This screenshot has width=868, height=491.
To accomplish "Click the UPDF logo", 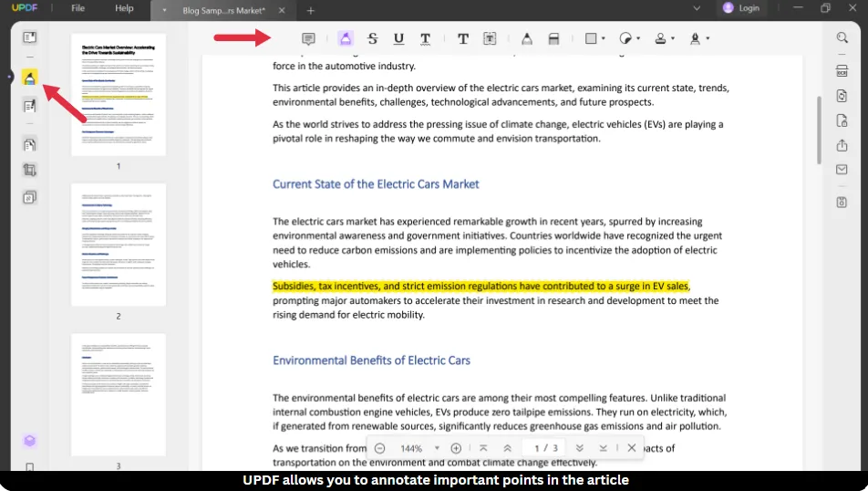I will click(x=25, y=8).
